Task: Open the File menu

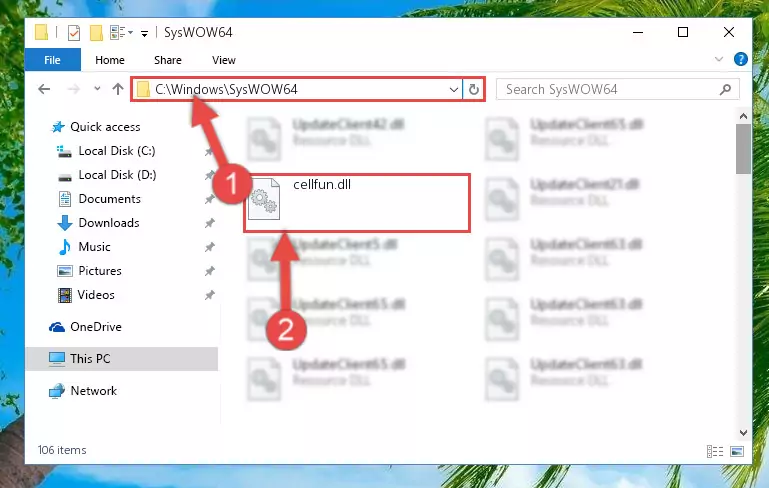Action: pos(52,60)
